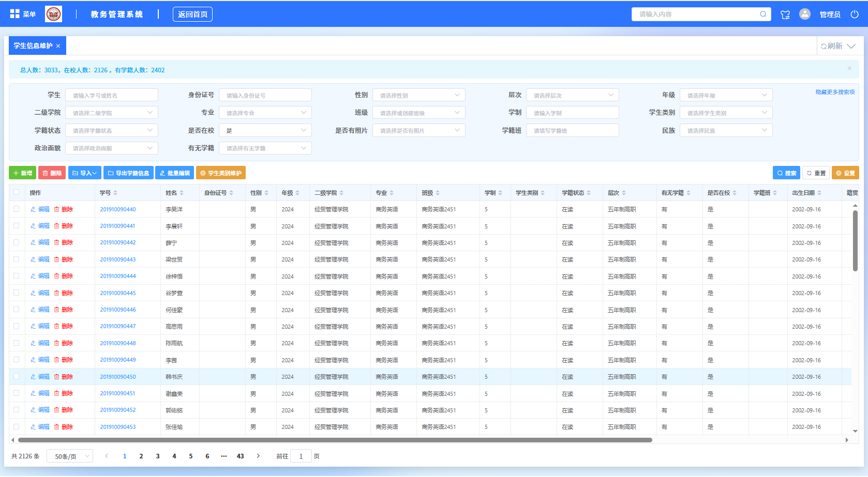The image size is (868, 477).
Task: Open the 性别 dropdown
Action: pos(418,95)
